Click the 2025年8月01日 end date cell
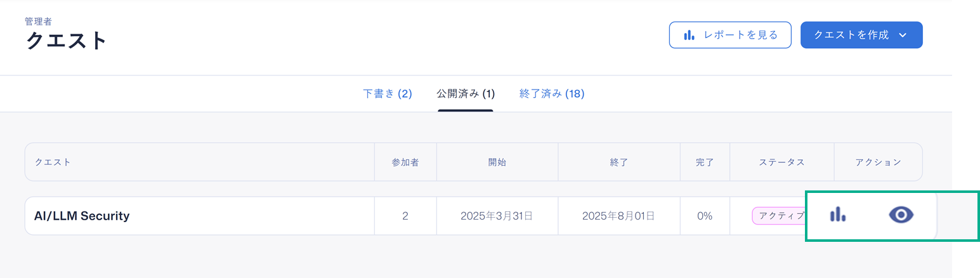980x278 pixels. [618, 216]
